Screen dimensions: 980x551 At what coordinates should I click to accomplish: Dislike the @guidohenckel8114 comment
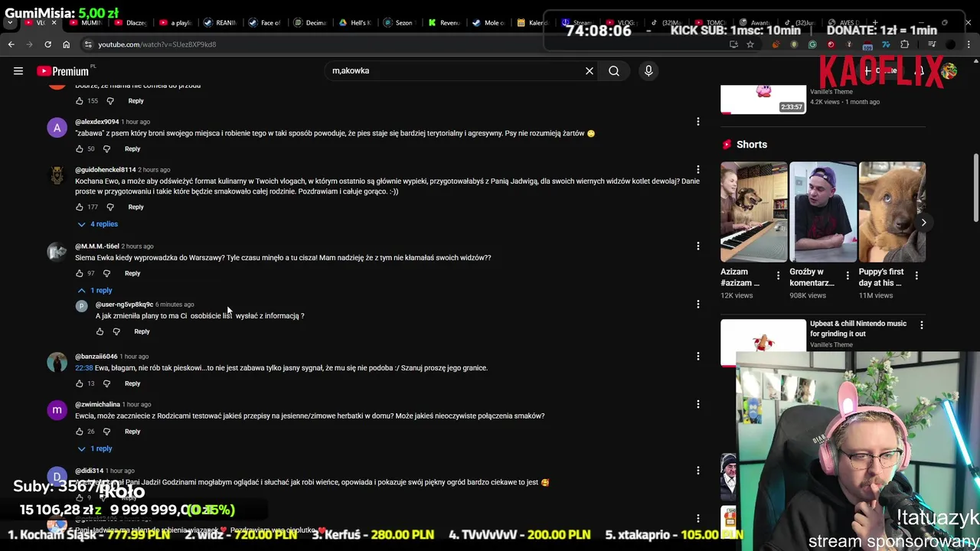click(110, 207)
